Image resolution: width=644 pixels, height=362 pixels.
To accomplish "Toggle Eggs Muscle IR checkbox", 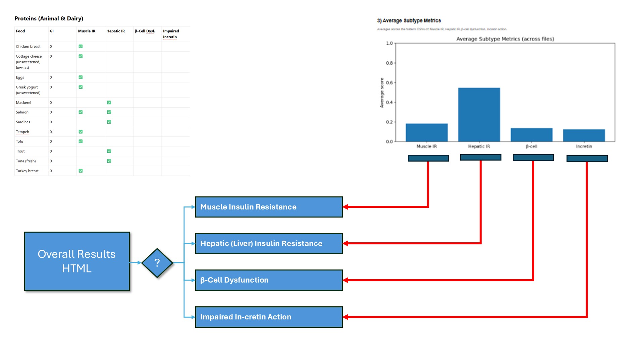I will pyautogui.click(x=80, y=77).
